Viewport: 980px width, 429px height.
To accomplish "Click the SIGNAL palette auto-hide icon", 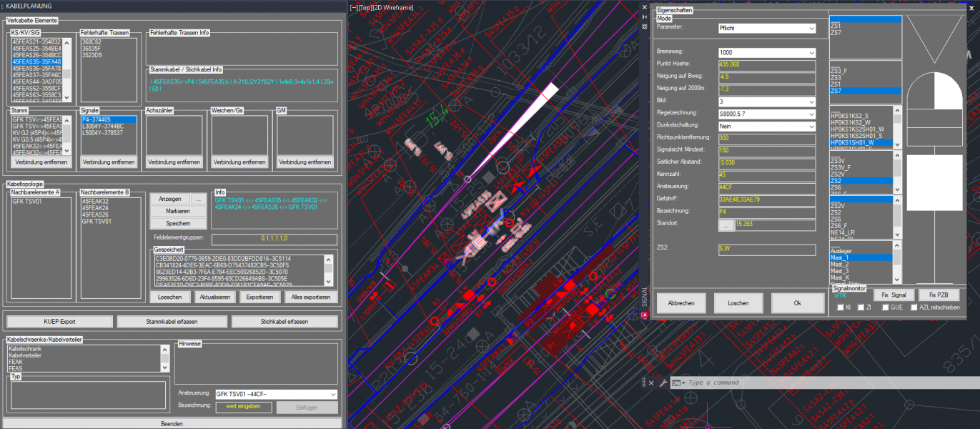I will click(x=645, y=16).
